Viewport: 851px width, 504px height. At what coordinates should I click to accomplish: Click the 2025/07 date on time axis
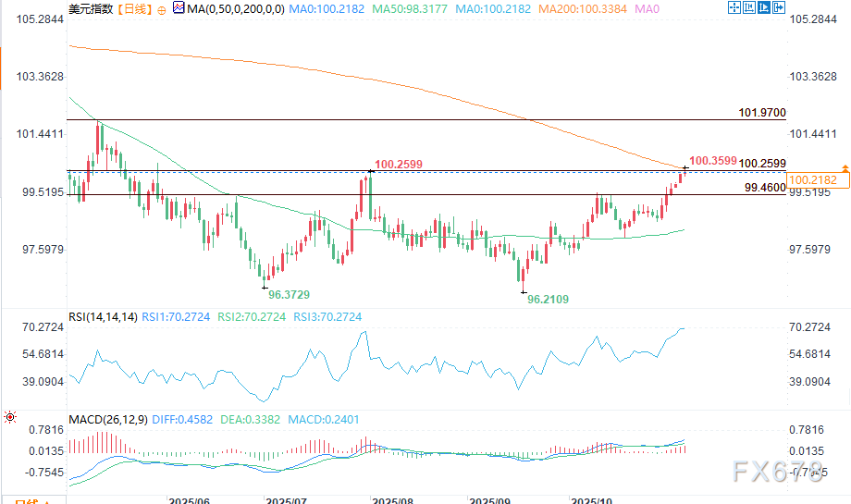point(286,500)
